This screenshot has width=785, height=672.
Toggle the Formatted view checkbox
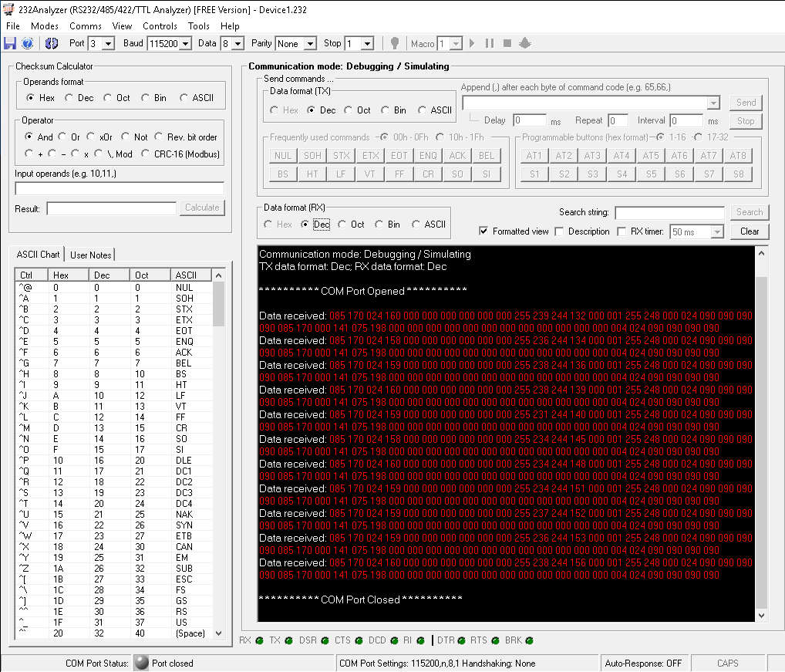pos(483,231)
